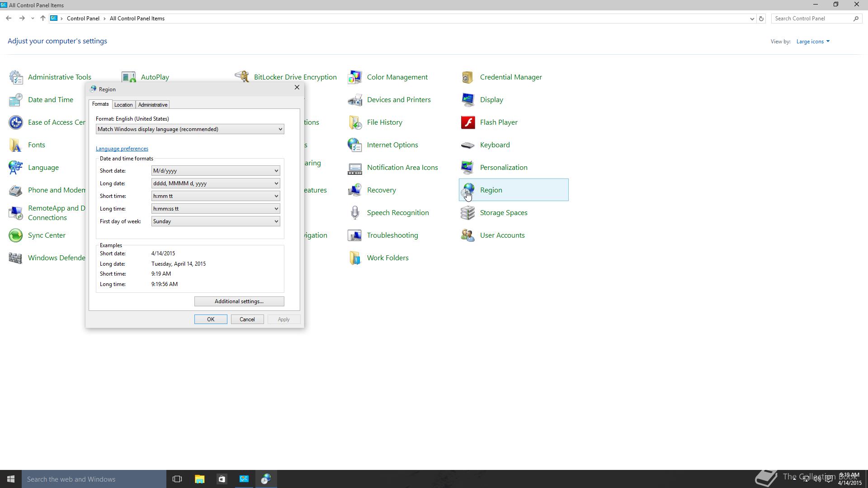Open the Long time format dropdown
The image size is (868, 488).
tap(216, 209)
